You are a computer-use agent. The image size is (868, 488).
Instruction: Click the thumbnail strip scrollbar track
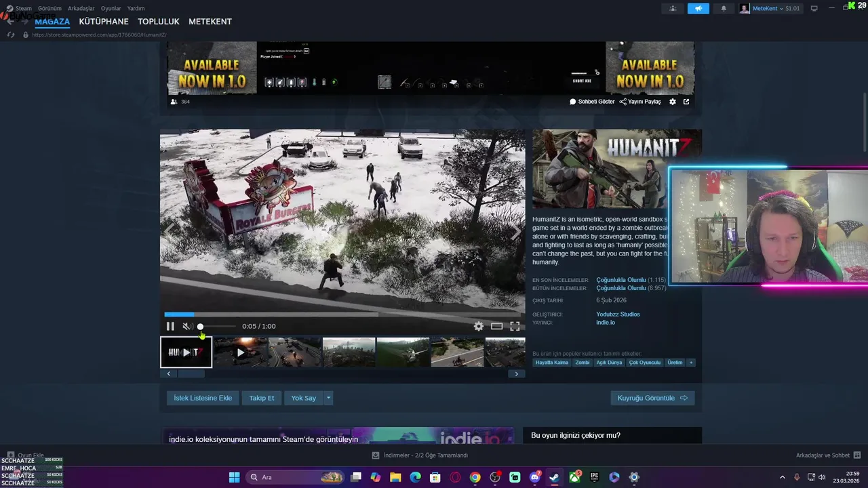tap(342, 373)
